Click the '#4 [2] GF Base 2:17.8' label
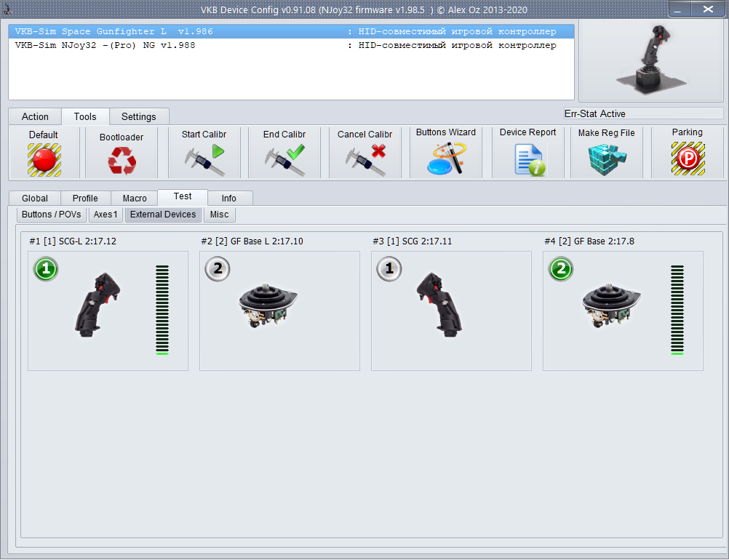The height and width of the screenshot is (560, 729). tap(589, 241)
